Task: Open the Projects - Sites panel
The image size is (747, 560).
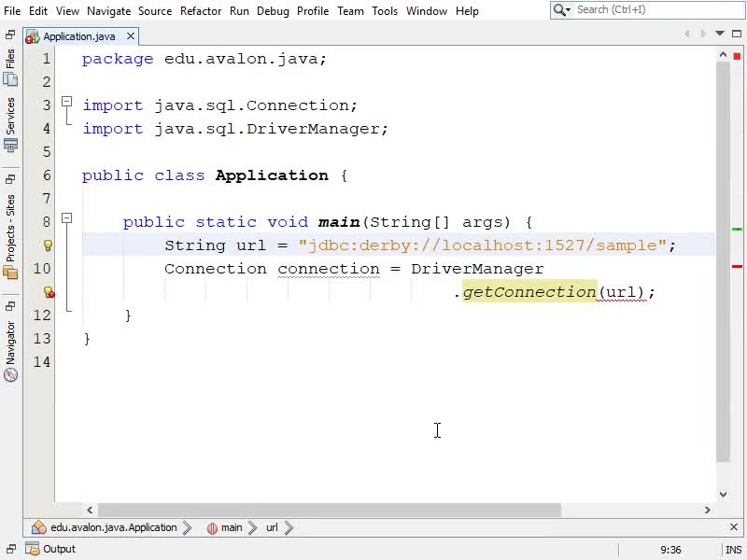Action: [x=10, y=236]
